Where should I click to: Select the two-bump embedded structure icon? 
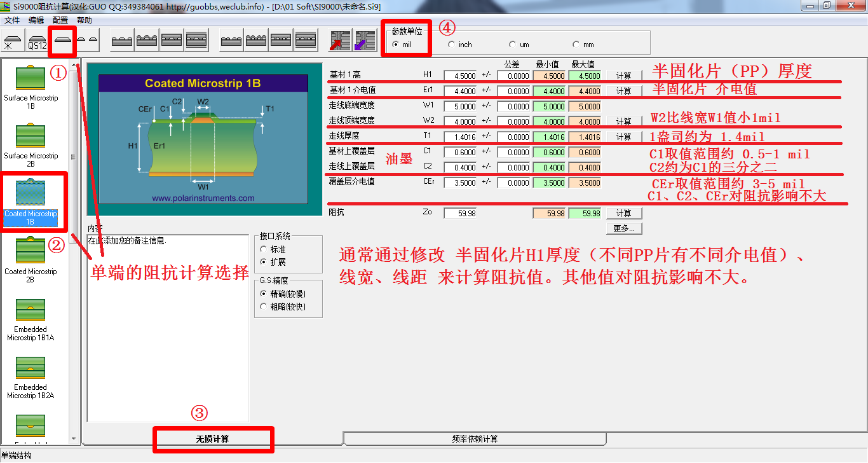tap(172, 40)
